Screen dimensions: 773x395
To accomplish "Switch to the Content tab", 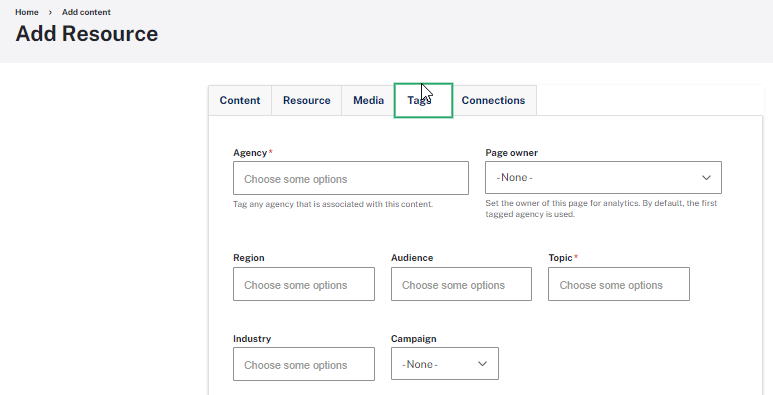I will click(240, 101).
